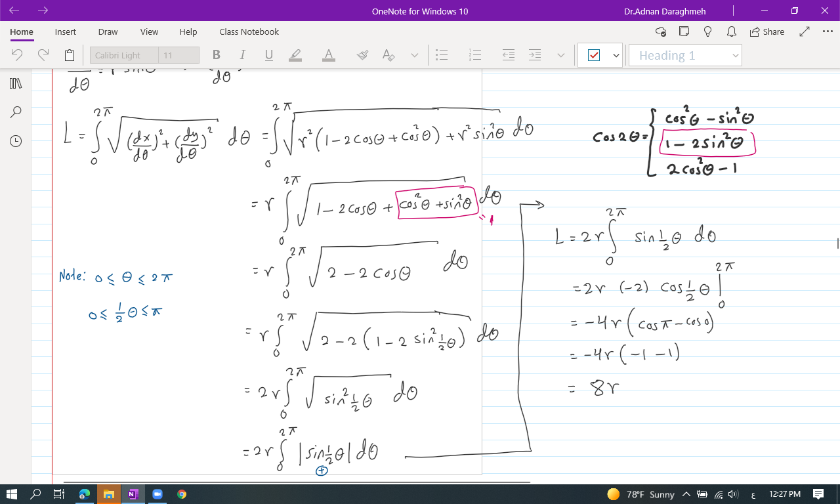The image size is (840, 504).
Task: Toggle the bulleted list
Action: [x=442, y=55]
